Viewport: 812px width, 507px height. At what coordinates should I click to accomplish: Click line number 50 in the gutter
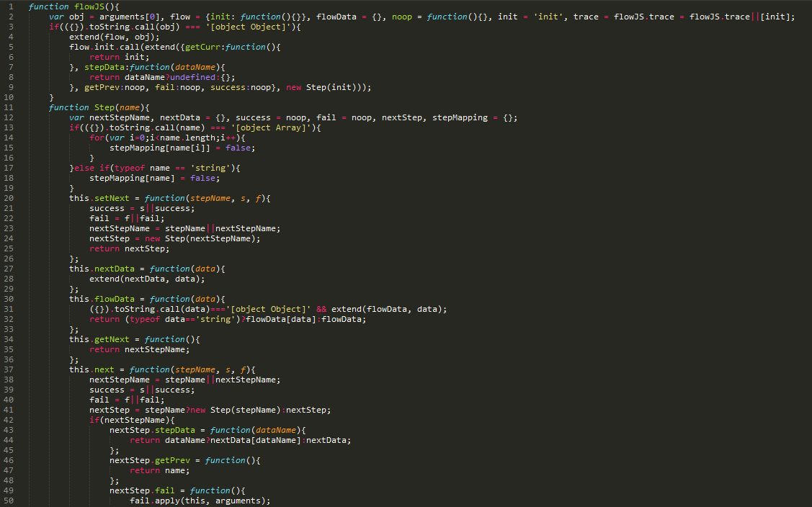click(9, 501)
